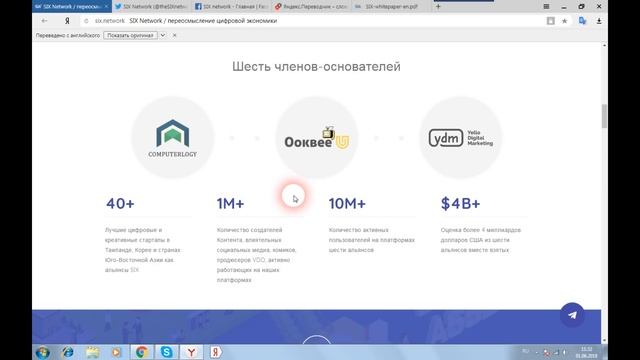Viewport: 640px width, 360px height.
Task: Click the Yandex Я home icon
Action: coord(67,21)
